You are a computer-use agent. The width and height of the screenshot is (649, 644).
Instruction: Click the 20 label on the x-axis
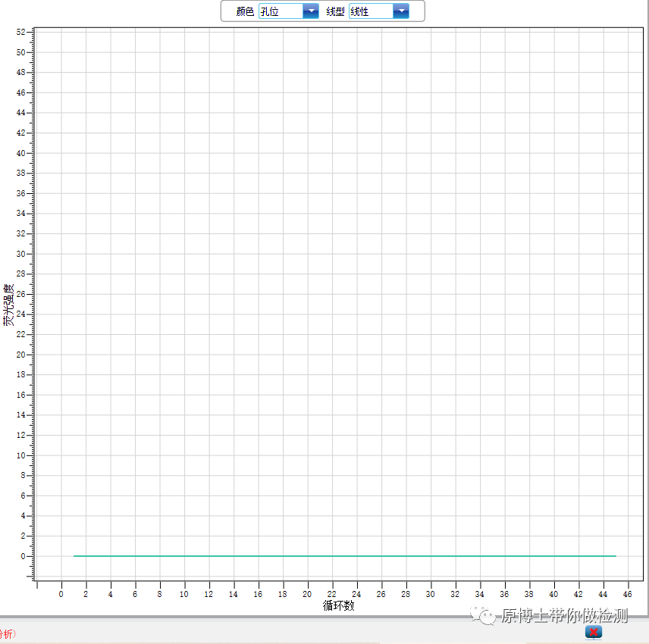(x=307, y=595)
